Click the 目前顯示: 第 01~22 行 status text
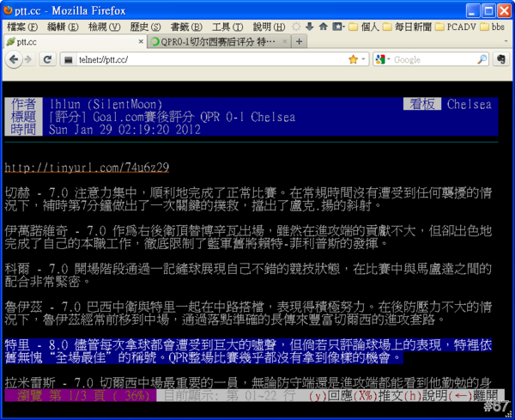The image size is (515, 420). 229,396
